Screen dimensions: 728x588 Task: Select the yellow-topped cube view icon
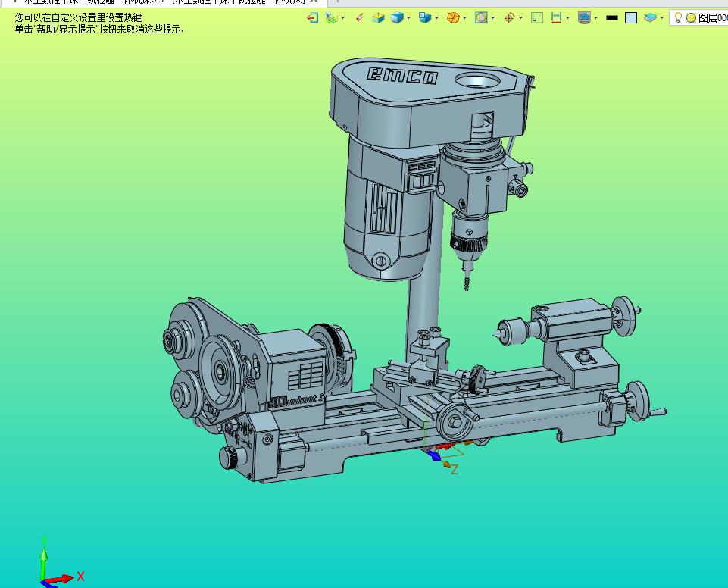click(379, 17)
